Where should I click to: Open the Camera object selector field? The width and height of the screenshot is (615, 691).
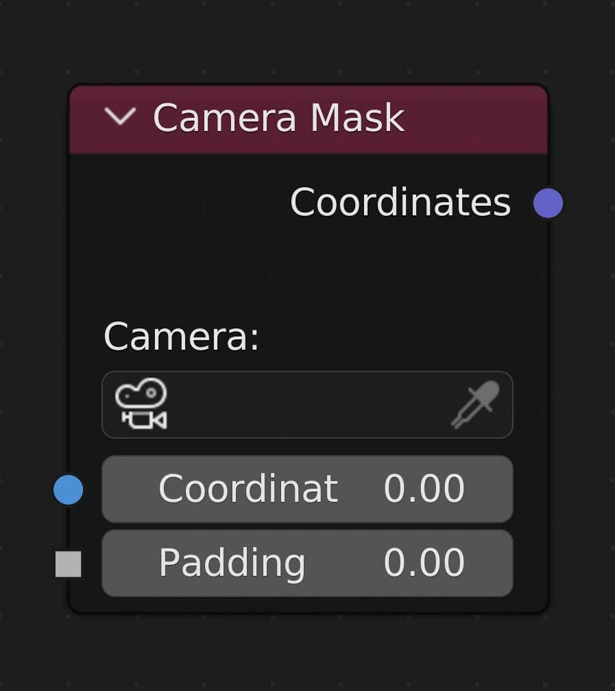click(x=300, y=405)
